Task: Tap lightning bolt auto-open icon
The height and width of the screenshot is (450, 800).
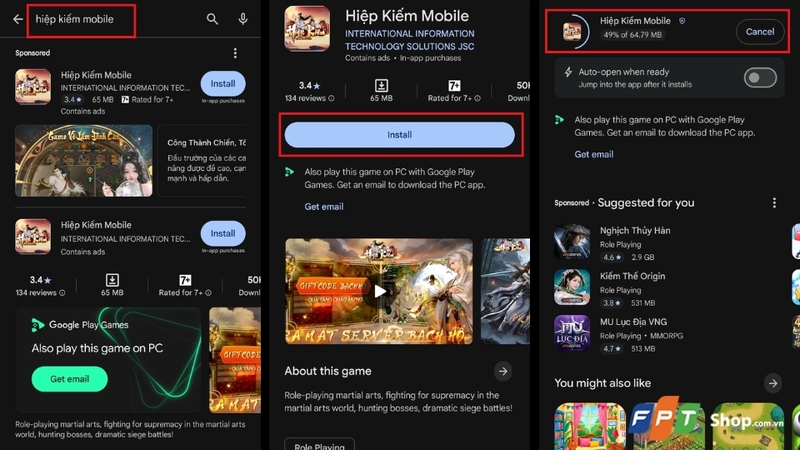Action: tap(568, 72)
